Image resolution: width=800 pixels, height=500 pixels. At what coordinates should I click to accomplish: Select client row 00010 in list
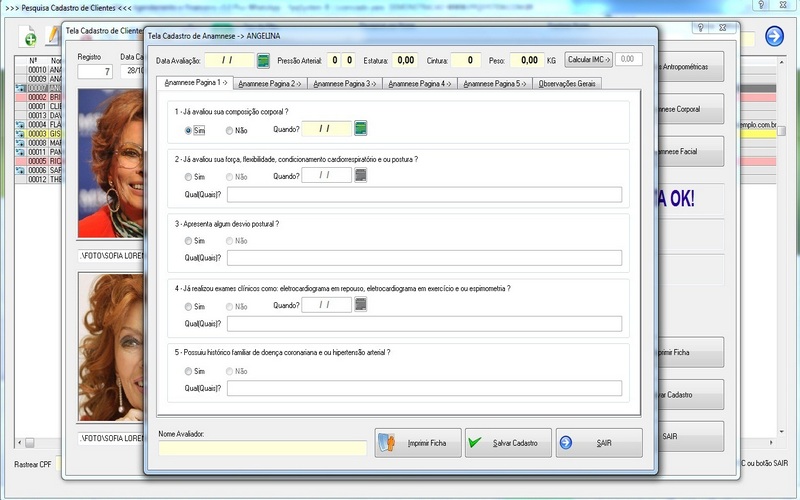(38, 69)
